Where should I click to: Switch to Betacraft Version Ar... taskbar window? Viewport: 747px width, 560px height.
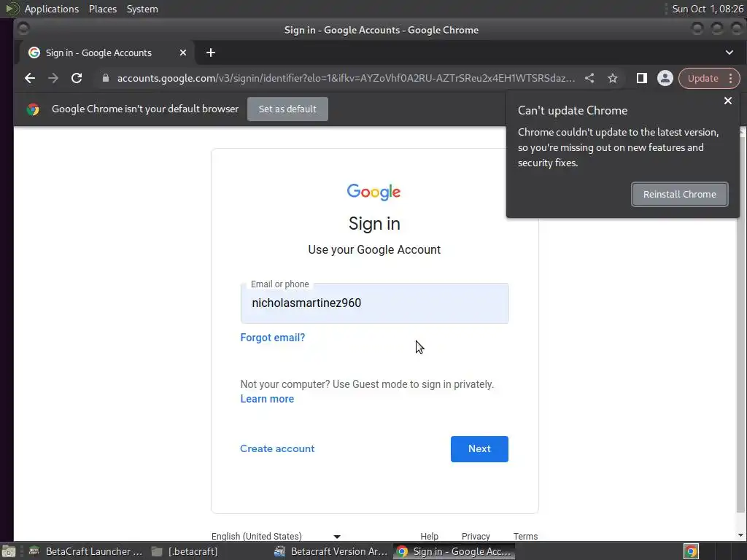pos(332,551)
